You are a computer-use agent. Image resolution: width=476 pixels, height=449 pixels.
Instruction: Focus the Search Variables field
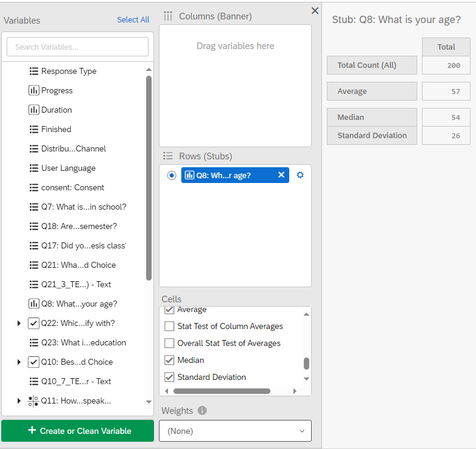point(78,47)
